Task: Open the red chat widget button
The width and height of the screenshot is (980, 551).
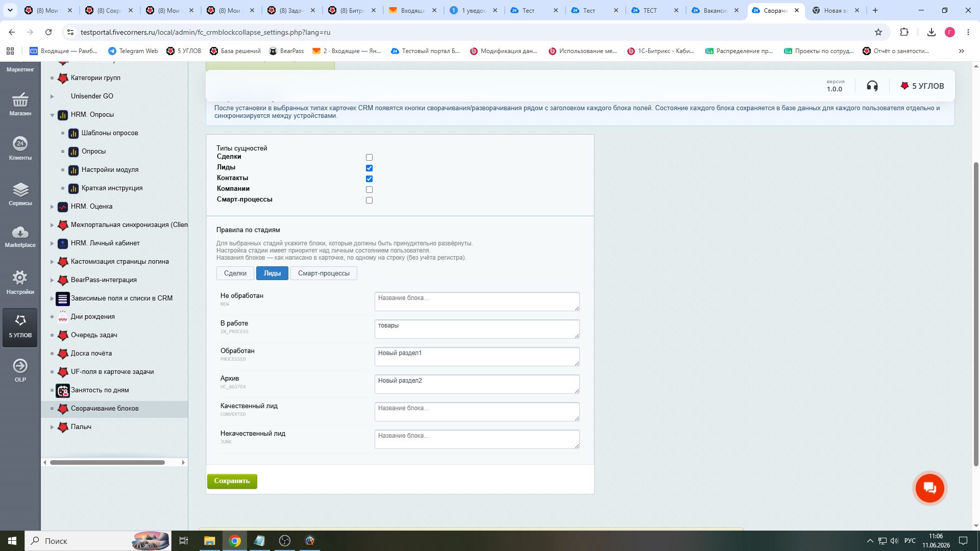Action: tap(929, 488)
